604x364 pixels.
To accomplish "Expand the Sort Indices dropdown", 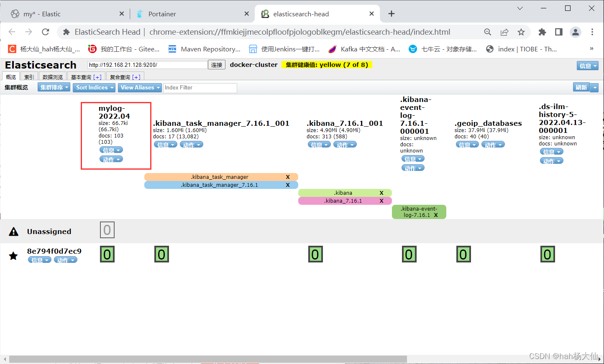I will click(94, 87).
